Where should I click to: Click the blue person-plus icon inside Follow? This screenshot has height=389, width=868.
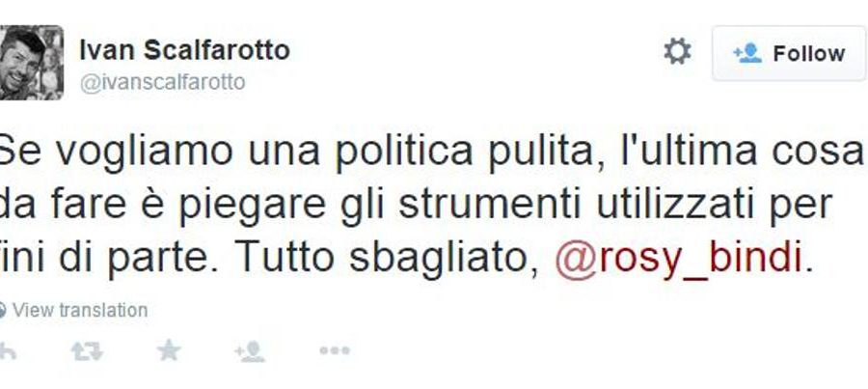tap(747, 53)
